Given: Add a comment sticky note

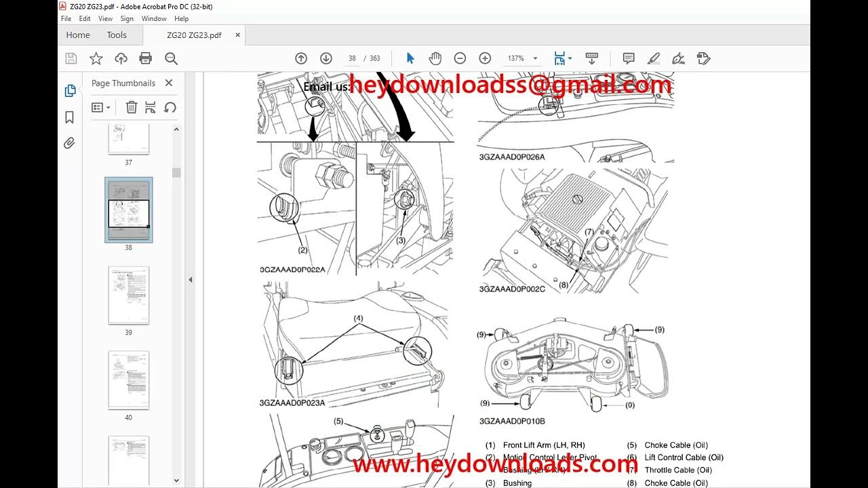Looking at the screenshot, I should pos(629,59).
